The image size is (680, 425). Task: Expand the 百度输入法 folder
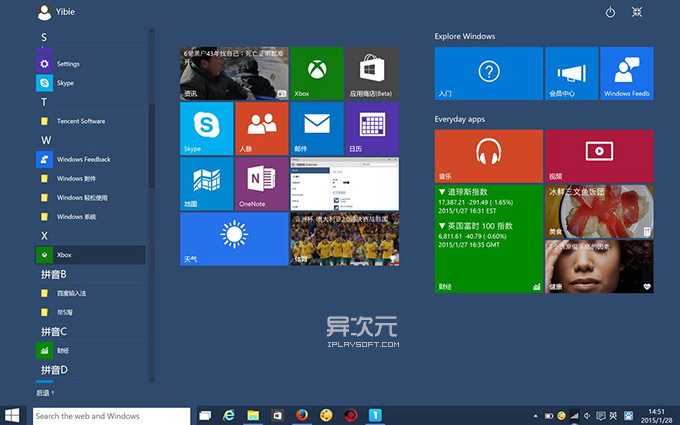tap(90, 293)
